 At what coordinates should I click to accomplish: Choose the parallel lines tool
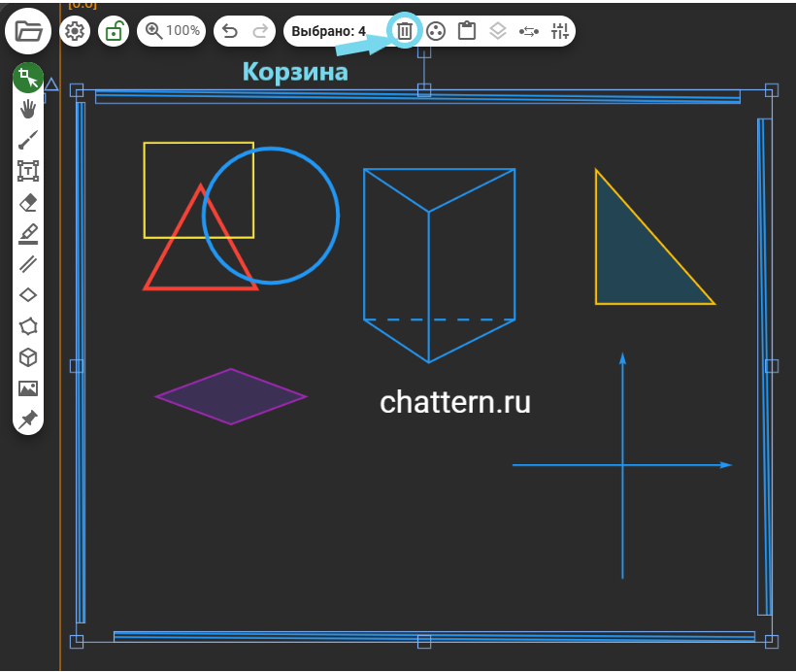point(28,263)
